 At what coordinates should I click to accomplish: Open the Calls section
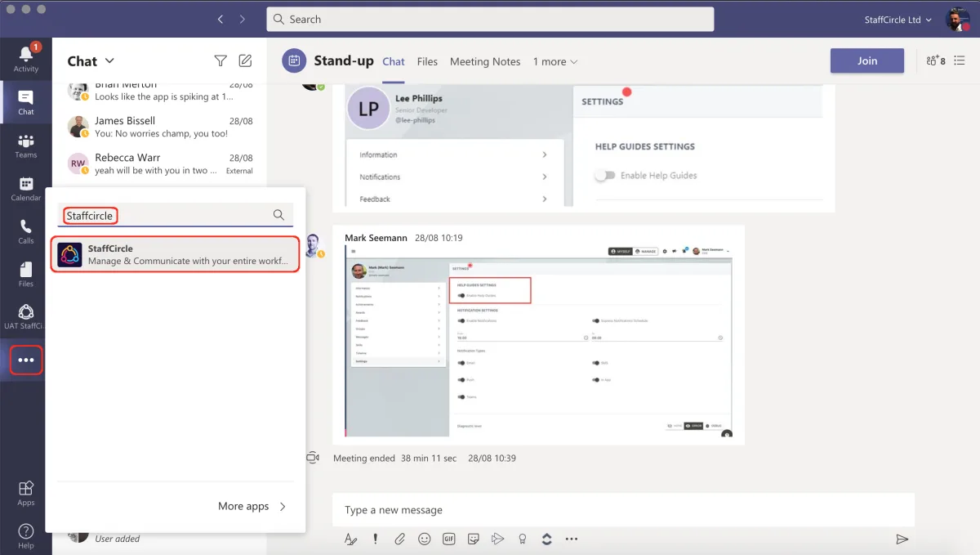click(26, 232)
